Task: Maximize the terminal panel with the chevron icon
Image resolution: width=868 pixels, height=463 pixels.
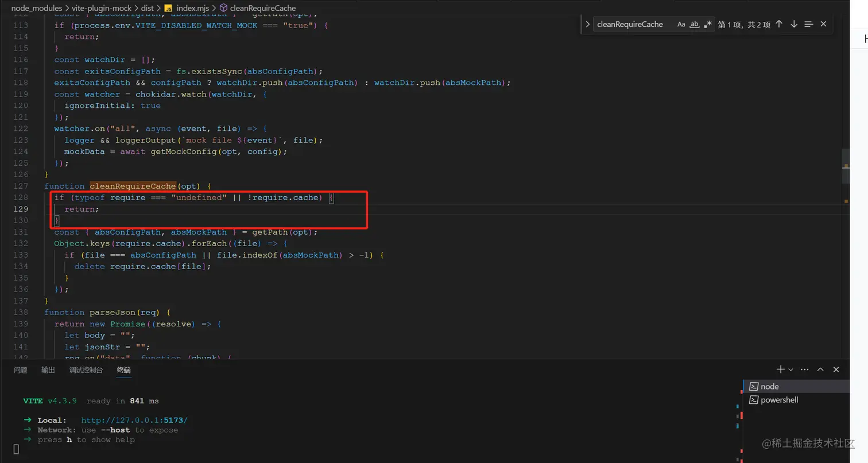Action: point(820,369)
